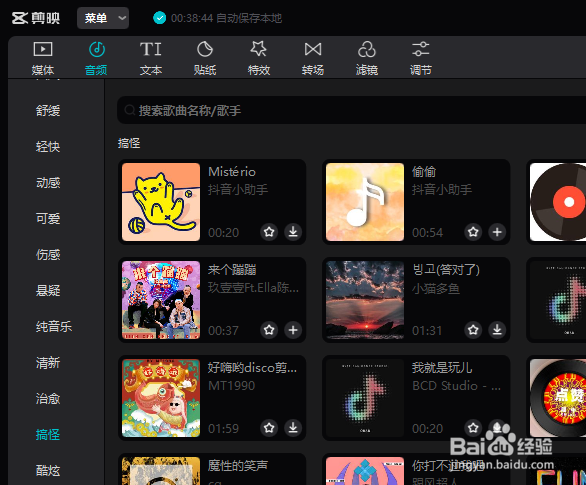This screenshot has height=485, width=586.
Task: Download the Mistério track
Action: point(293,232)
